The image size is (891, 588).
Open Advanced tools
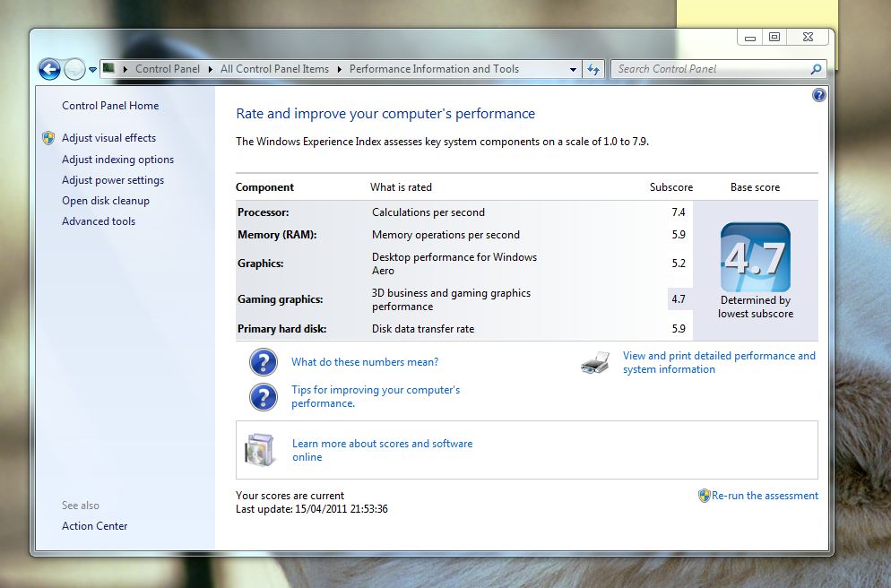coord(99,221)
